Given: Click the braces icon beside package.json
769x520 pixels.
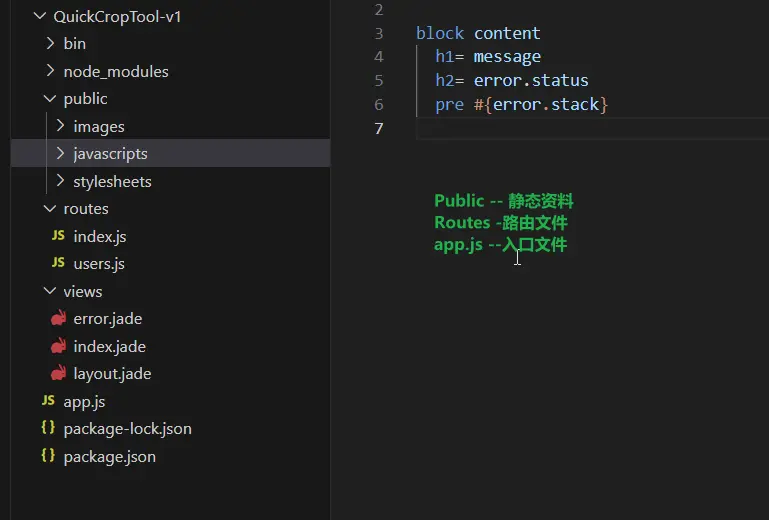Looking at the screenshot, I should pos(48,457).
